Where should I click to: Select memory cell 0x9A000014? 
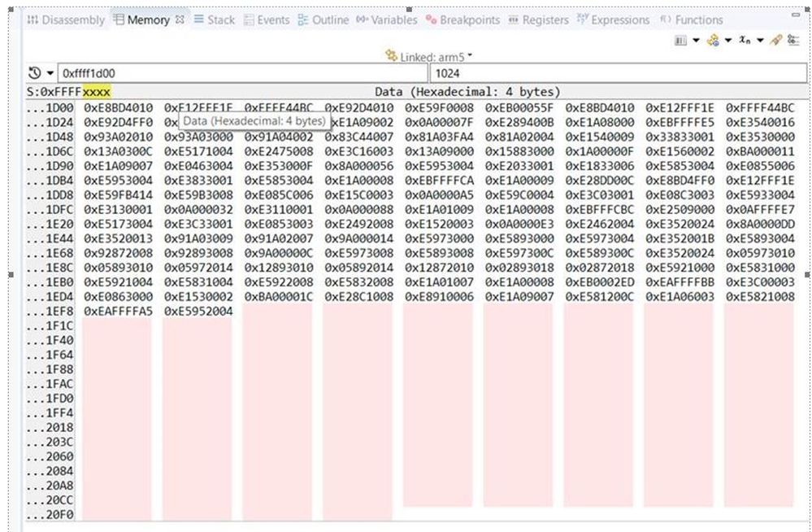[x=359, y=238]
